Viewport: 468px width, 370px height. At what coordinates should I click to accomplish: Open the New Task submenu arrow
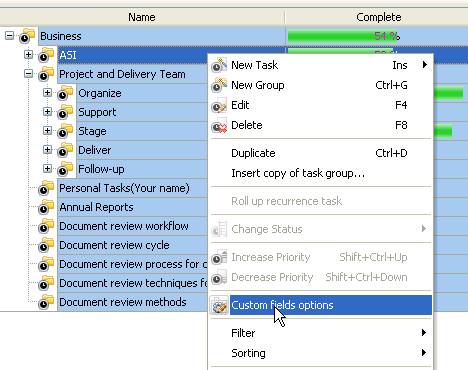tap(424, 64)
